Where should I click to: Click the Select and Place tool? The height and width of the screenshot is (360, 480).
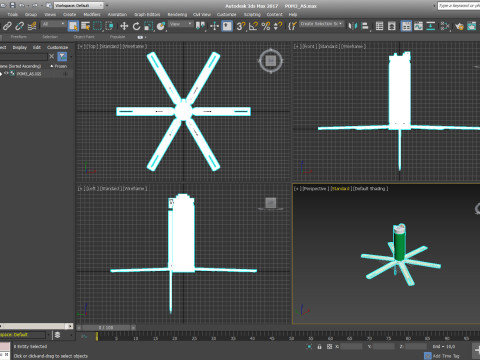pyautogui.click(x=161, y=26)
